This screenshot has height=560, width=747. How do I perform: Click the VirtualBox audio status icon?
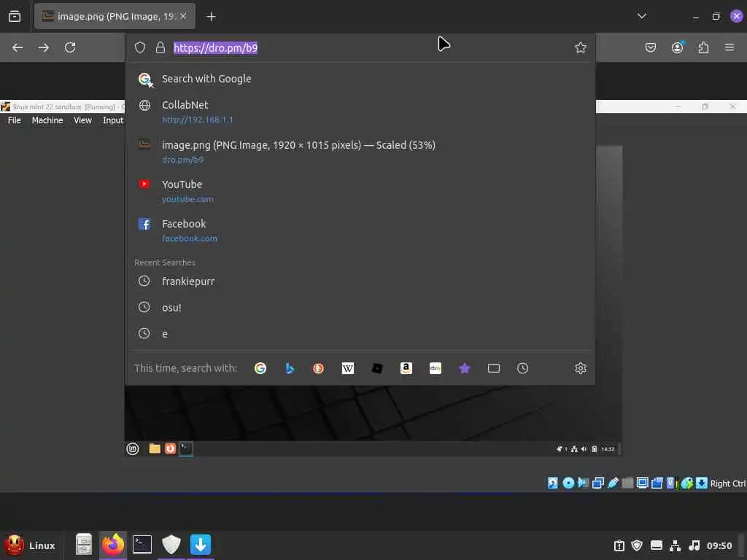click(583, 483)
